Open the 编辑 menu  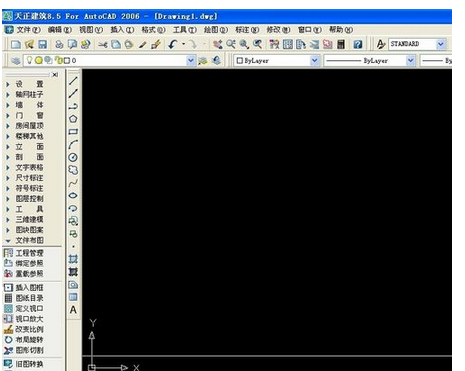coord(60,30)
